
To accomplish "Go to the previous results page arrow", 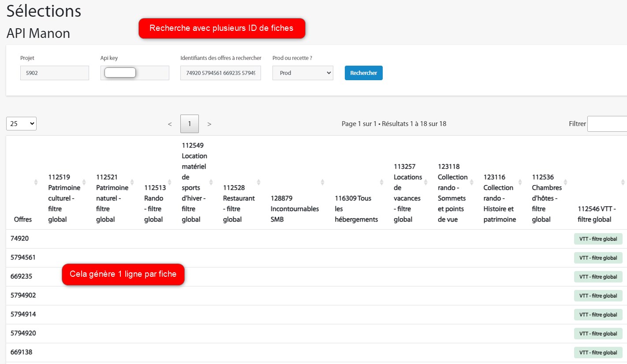I will 170,124.
